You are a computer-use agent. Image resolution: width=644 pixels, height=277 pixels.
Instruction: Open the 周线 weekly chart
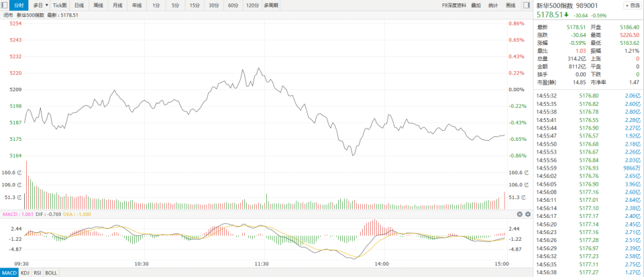point(99,5)
